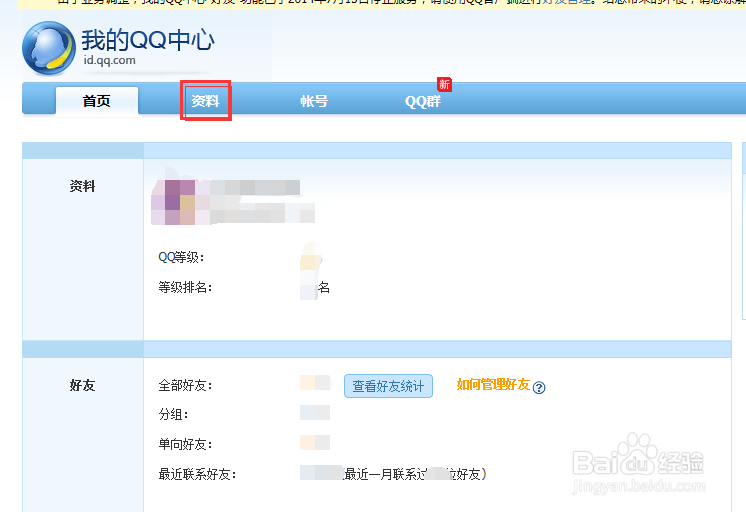Click the question mark help icon
The height and width of the screenshot is (512, 746).
tap(539, 388)
